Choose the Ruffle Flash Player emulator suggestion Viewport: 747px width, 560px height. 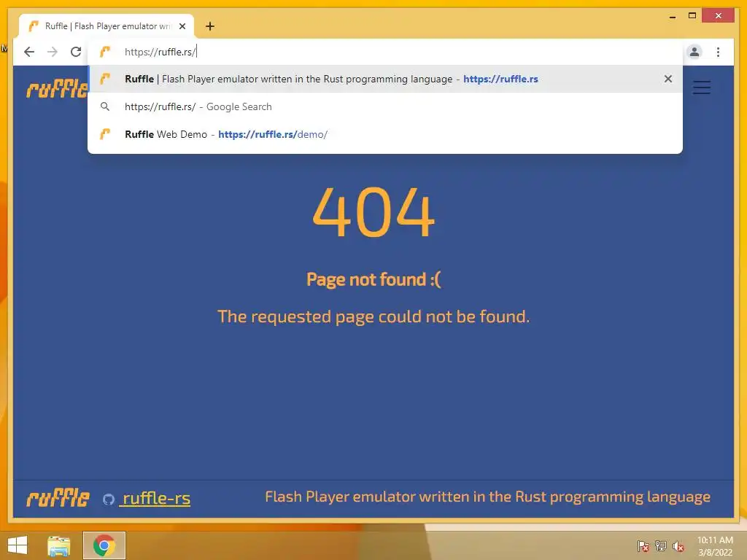[385, 79]
